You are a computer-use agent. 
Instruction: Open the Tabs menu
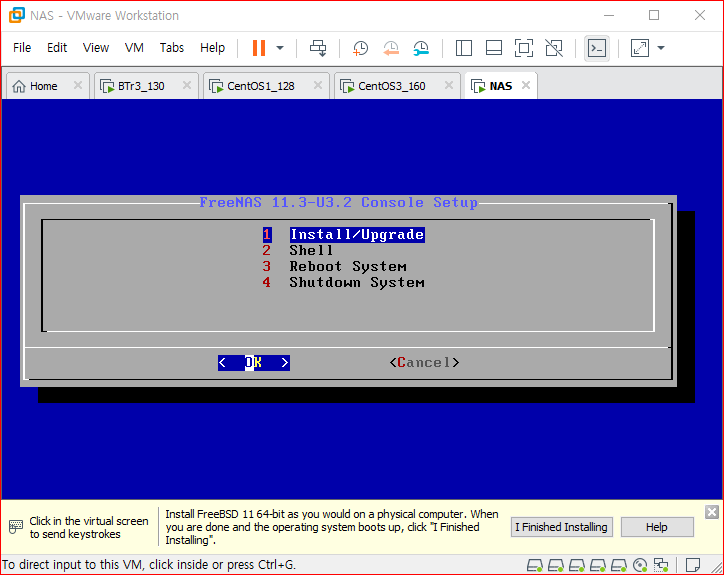click(172, 48)
